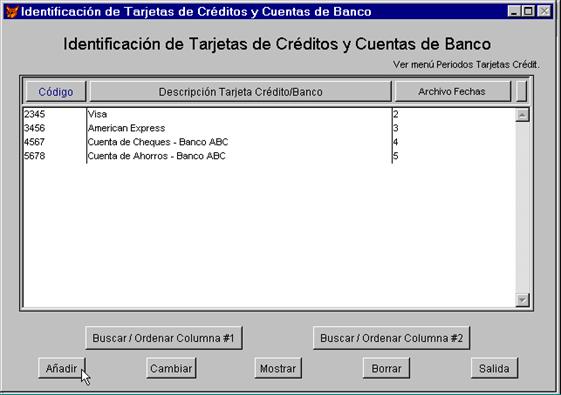Click the fox application icon in title bar
Image resolution: width=561 pixels, height=395 pixels.
[x=12, y=12]
